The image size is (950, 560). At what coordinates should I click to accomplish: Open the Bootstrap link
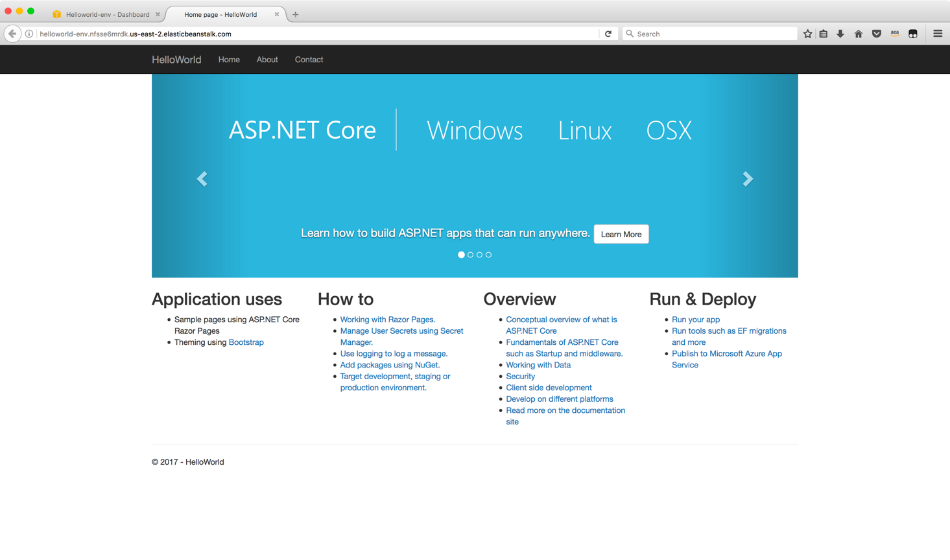tap(246, 342)
